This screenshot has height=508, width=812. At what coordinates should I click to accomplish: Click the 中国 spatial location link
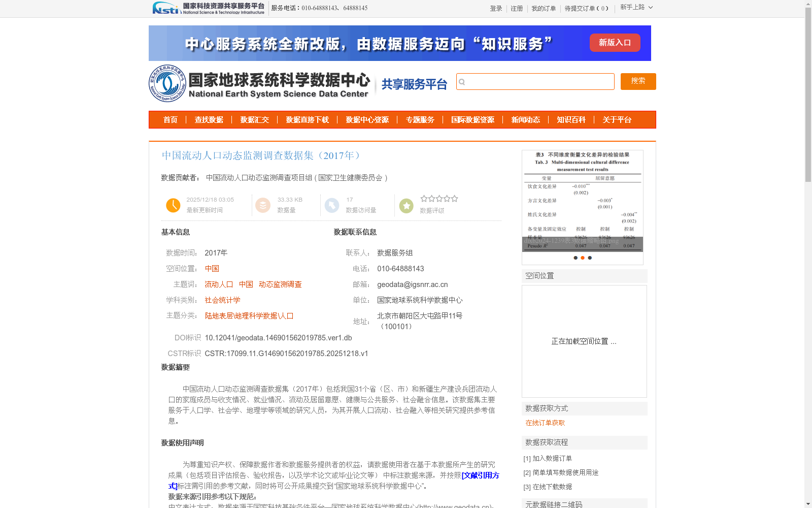pyautogui.click(x=212, y=269)
